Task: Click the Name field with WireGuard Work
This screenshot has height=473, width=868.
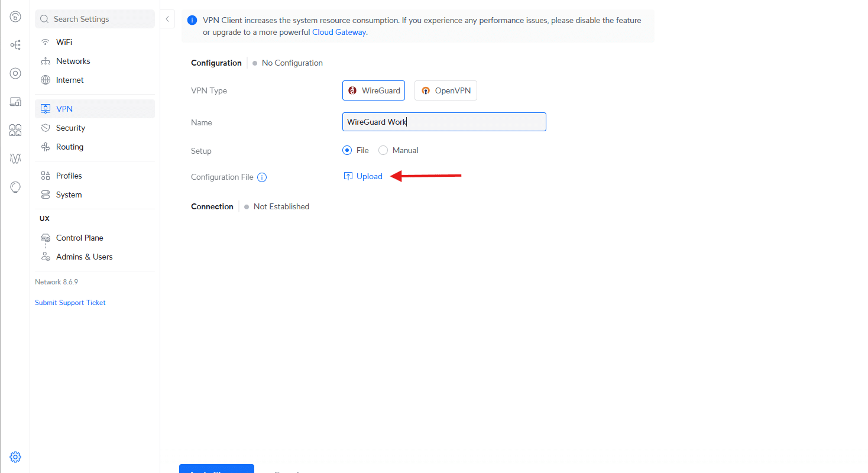Action: point(444,122)
